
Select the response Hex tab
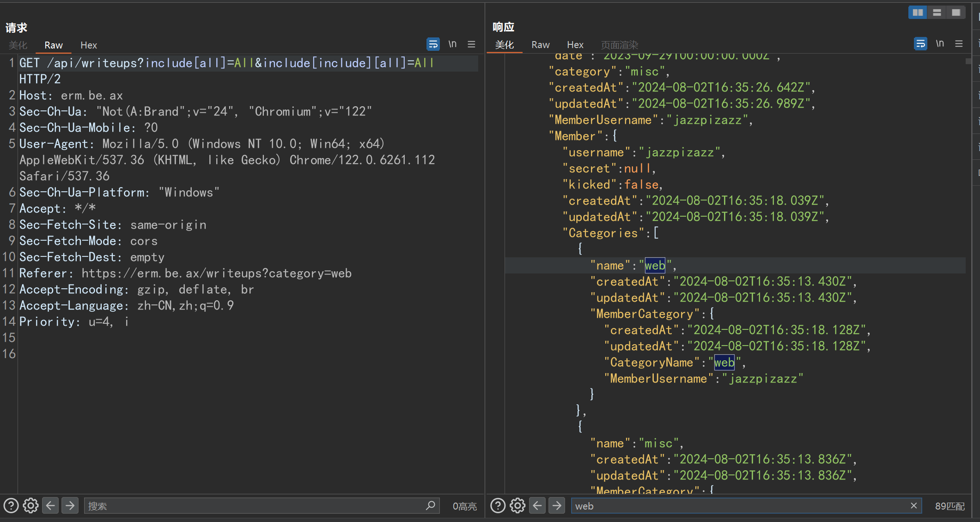click(x=575, y=45)
